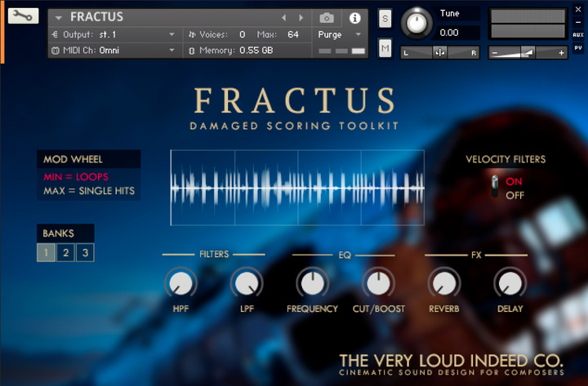Click the volume slider handle
The width and height of the screenshot is (588, 386).
(x=528, y=53)
